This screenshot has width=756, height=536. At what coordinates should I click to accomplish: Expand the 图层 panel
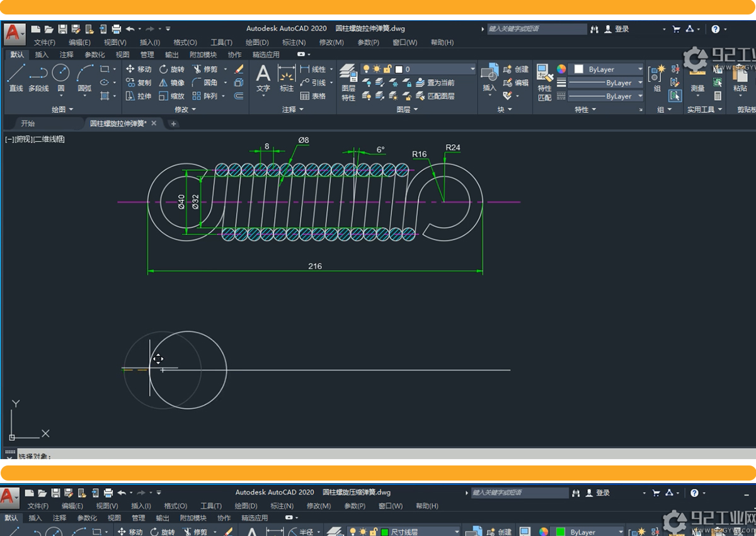(x=407, y=110)
